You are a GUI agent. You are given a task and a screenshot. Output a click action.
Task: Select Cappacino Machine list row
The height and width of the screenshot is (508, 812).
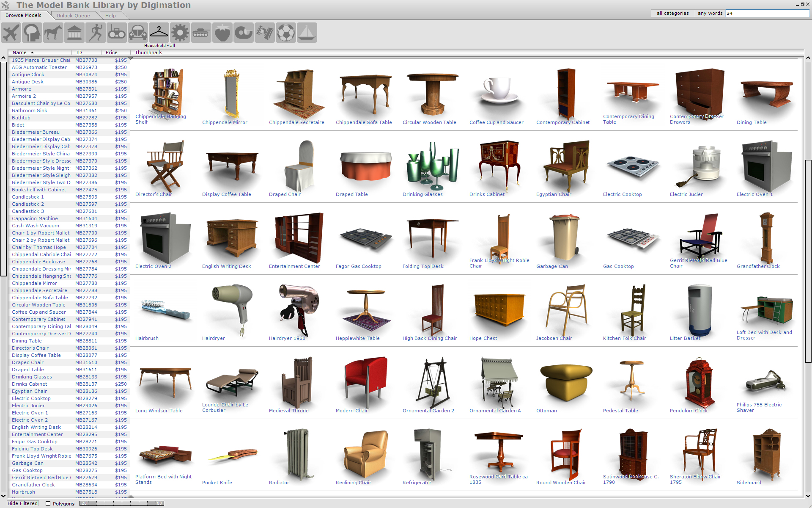coord(69,218)
